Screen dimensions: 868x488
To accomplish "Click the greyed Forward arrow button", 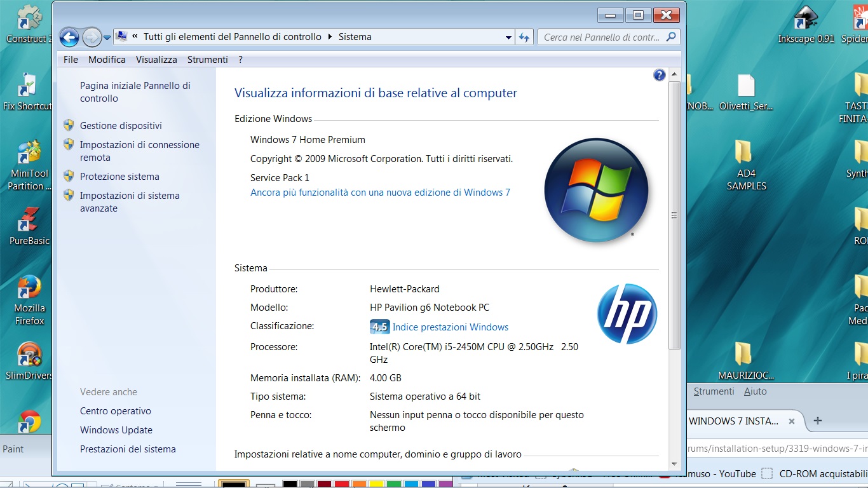I will coord(92,37).
